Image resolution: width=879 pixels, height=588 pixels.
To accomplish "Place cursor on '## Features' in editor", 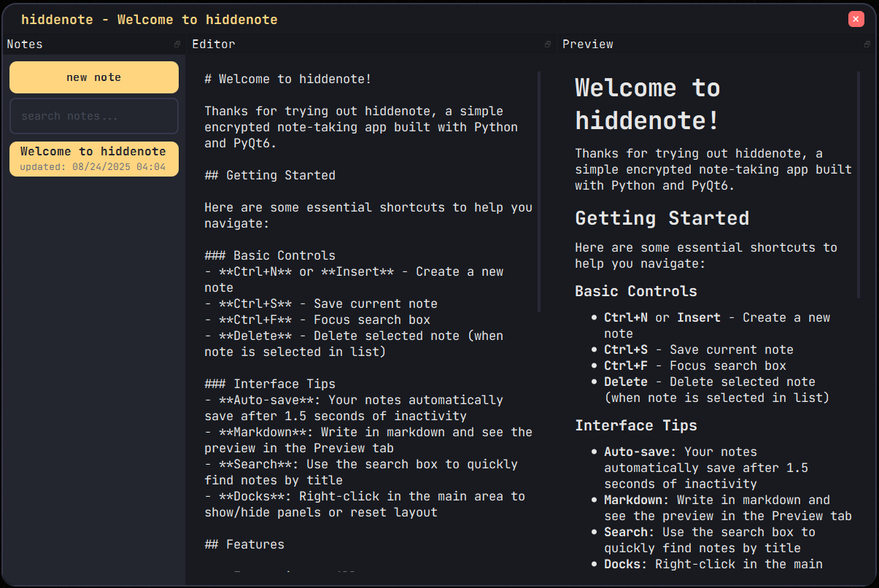I will (x=244, y=544).
